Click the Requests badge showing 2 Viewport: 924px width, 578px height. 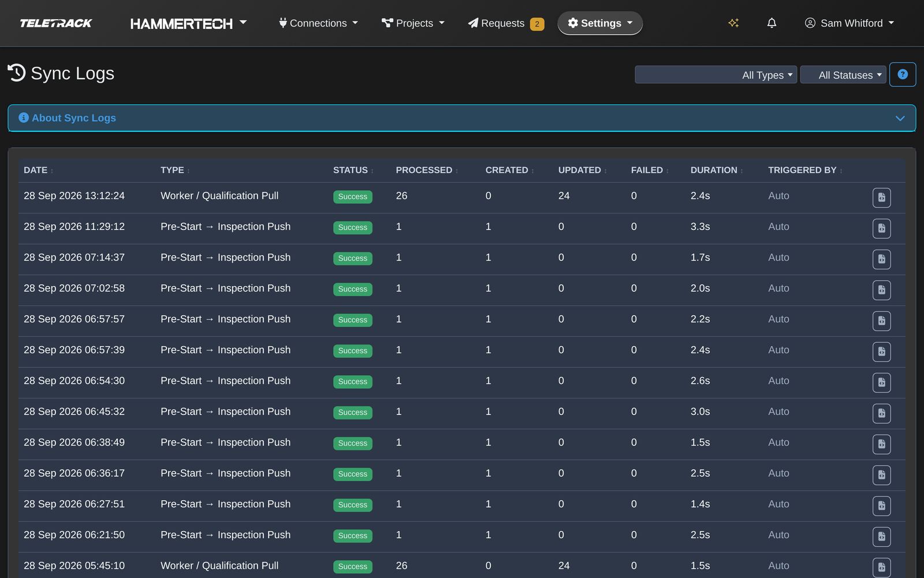click(x=537, y=24)
